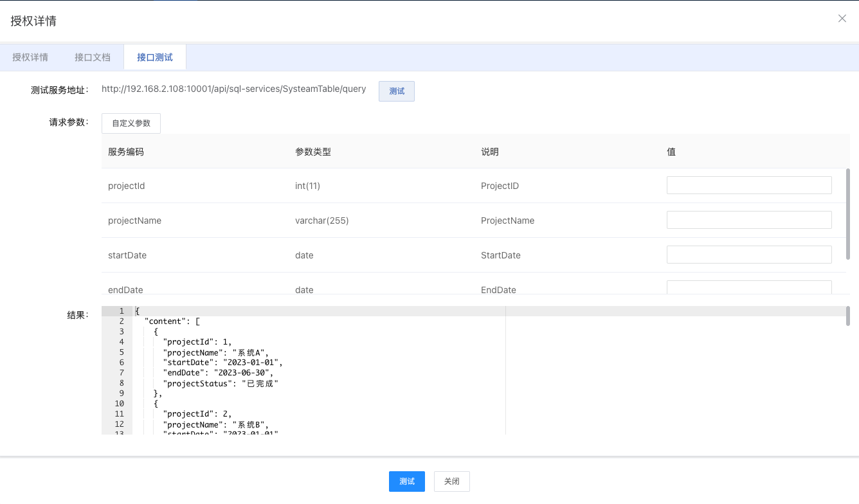Click the 自定义参数 button
The width and height of the screenshot is (859, 504).
coord(131,123)
